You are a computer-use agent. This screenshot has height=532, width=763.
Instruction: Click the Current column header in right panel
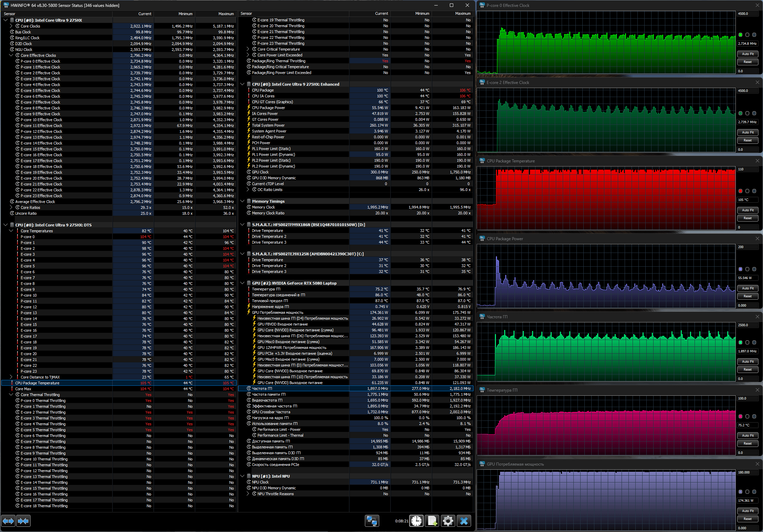point(381,14)
